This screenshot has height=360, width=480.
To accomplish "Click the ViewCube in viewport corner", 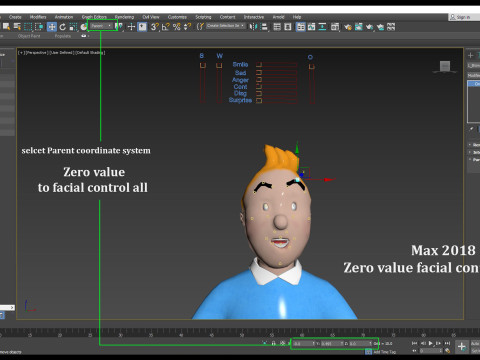I will point(445,66).
